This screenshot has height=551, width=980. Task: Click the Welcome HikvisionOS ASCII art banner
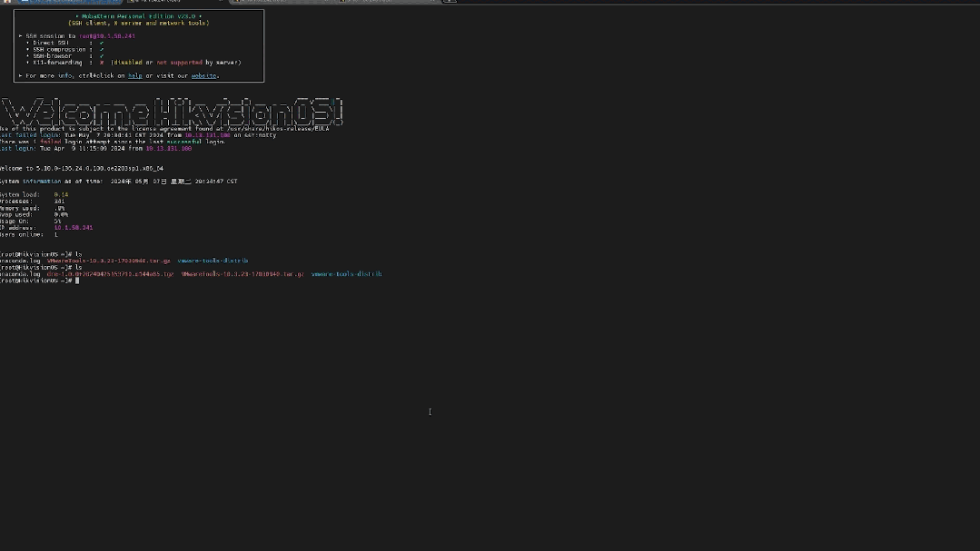(x=173, y=112)
